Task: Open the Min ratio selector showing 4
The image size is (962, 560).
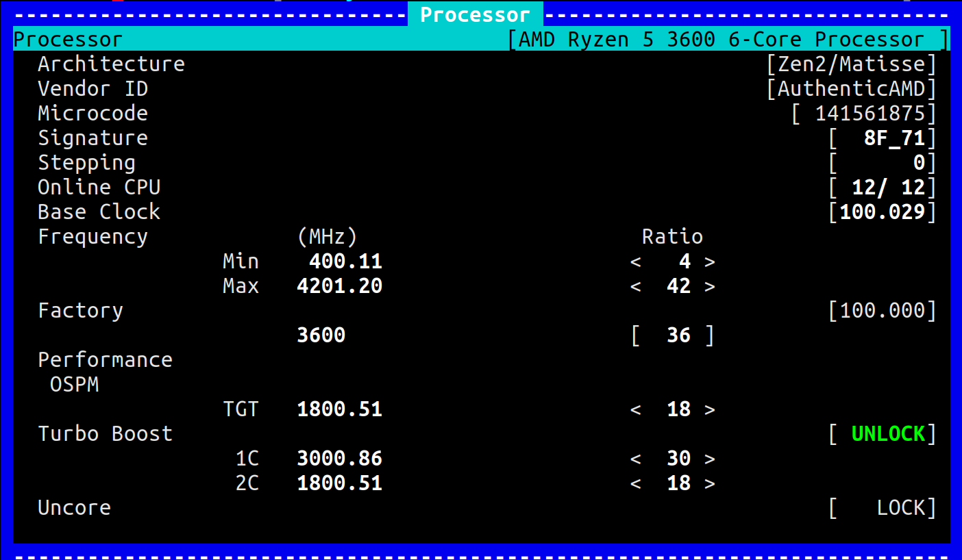Action: [x=672, y=262]
